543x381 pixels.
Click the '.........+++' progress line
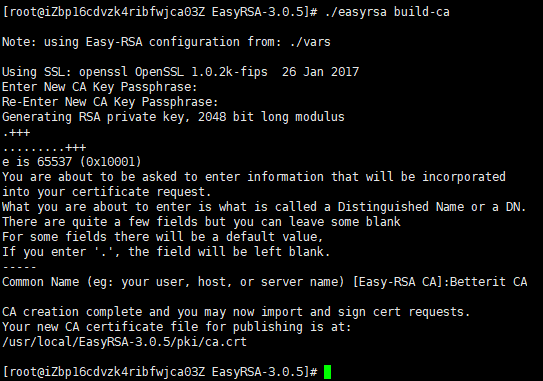(44, 148)
